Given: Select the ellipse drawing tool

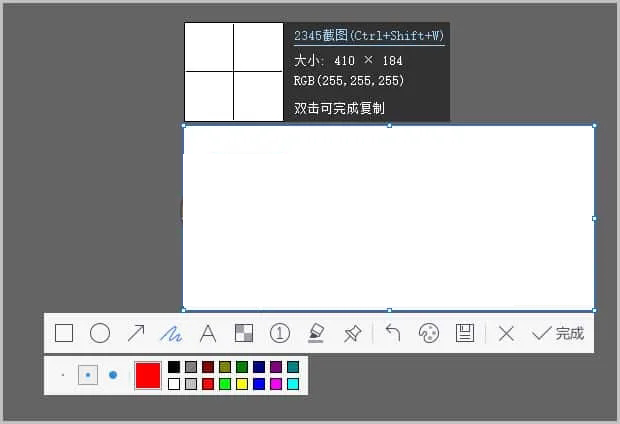Looking at the screenshot, I should (x=100, y=333).
